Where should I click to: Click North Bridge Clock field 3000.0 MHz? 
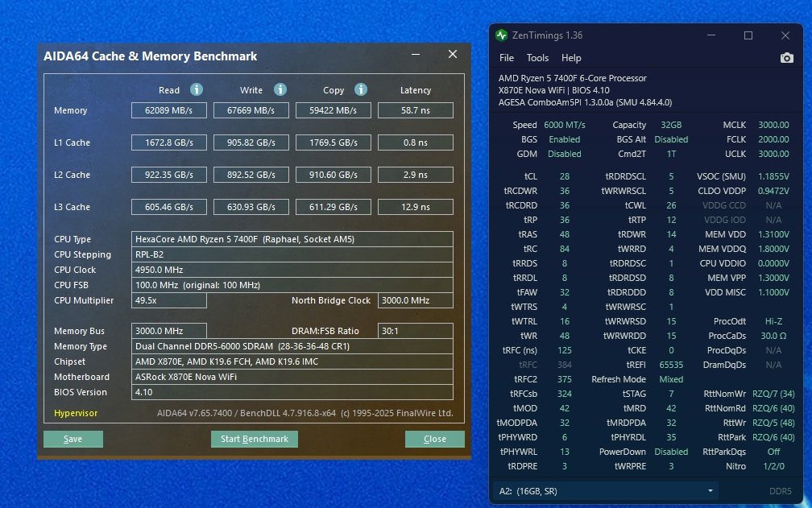(x=416, y=300)
